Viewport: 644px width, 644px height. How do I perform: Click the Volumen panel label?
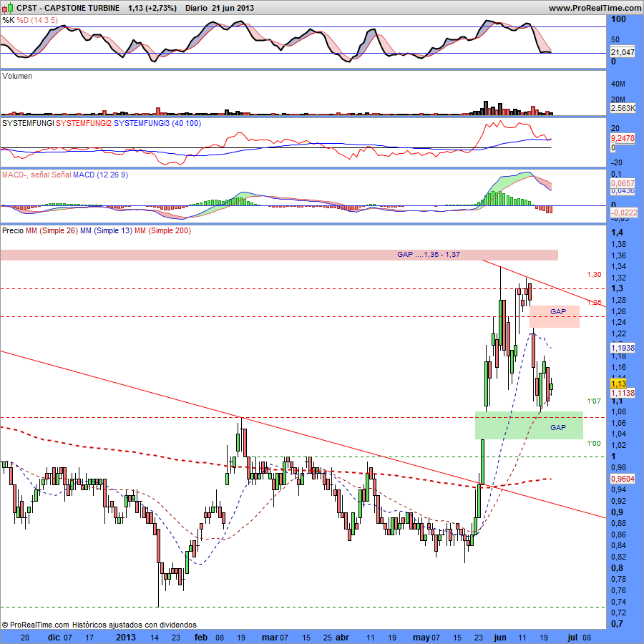pos(17,76)
